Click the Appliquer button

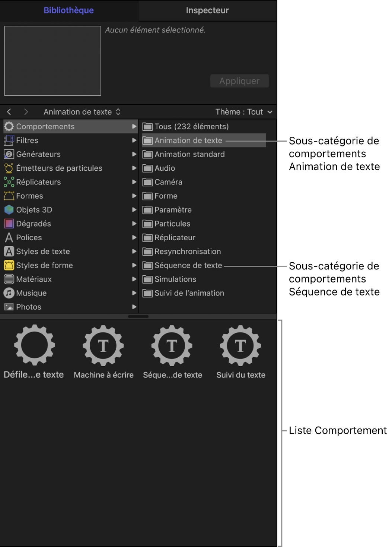(239, 81)
